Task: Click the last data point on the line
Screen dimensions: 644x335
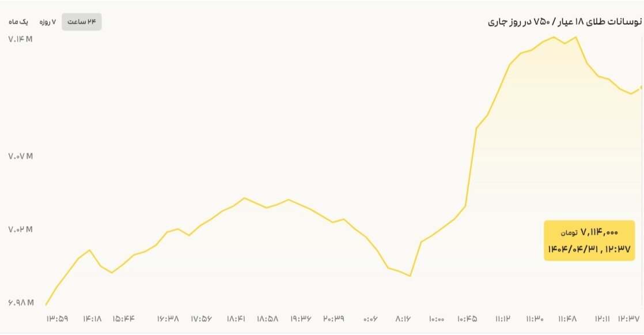Action: pos(641,88)
